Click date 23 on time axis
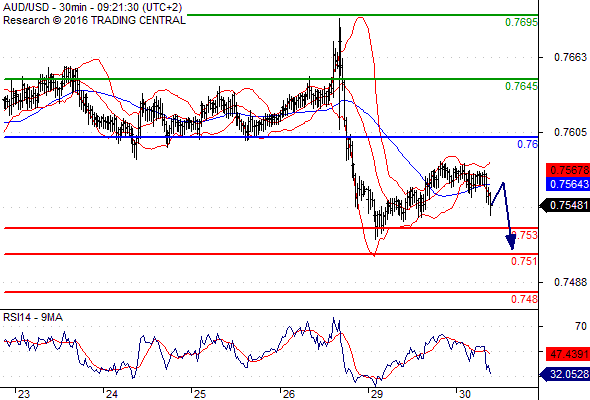Viewport: 590px width, 400px height. [x=24, y=394]
